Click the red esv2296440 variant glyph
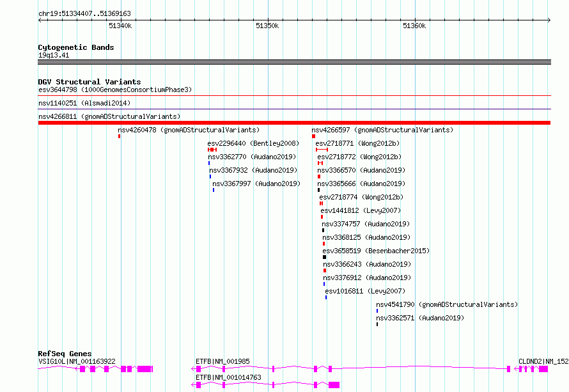Viewport: 569px width, 392px height. click(212, 150)
